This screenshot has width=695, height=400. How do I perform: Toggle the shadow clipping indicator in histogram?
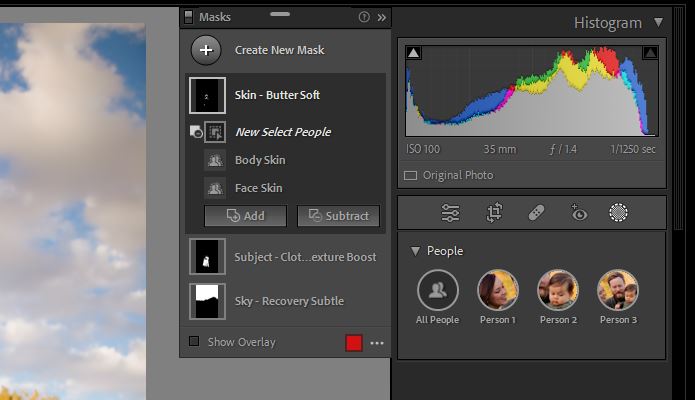(x=414, y=53)
